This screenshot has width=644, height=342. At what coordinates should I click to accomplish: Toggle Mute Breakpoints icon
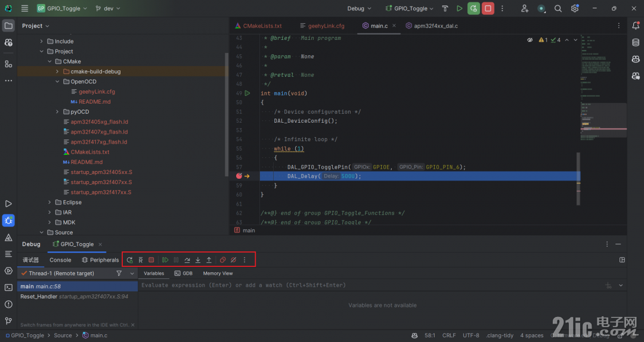click(233, 260)
